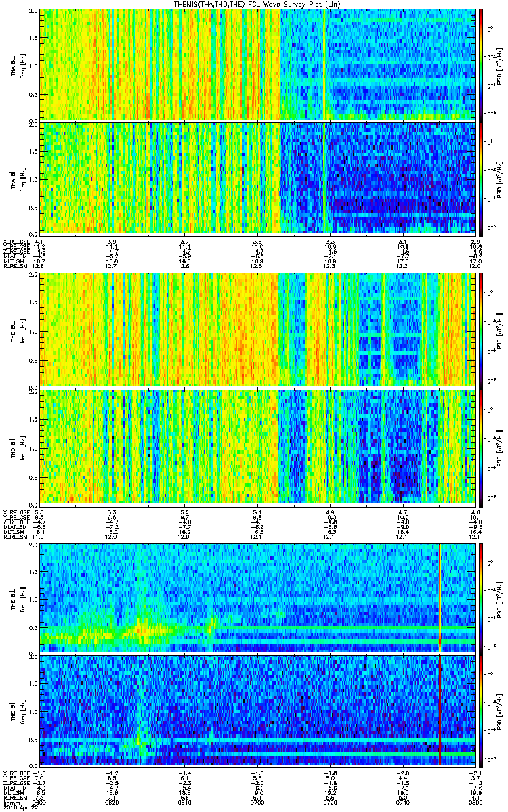Click the "THE BII freq [Hz]" axis label
508x812 pixels.
17,710
